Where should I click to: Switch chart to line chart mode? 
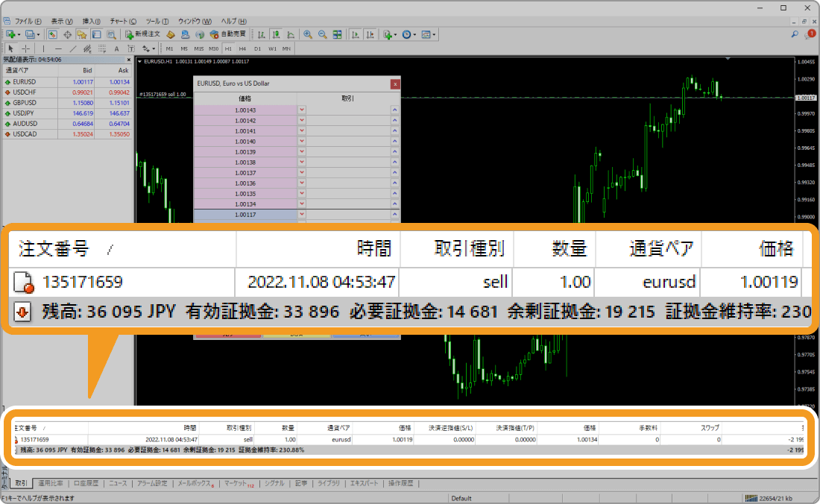click(291, 34)
